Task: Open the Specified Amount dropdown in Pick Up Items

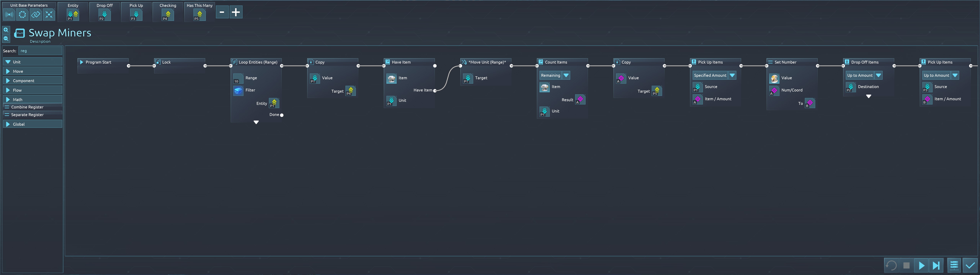Action: tap(732, 75)
